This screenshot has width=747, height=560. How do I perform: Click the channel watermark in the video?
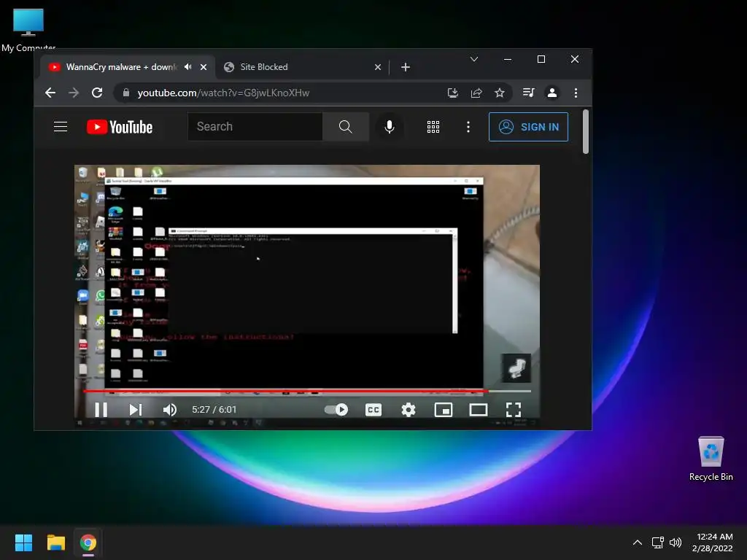click(516, 368)
